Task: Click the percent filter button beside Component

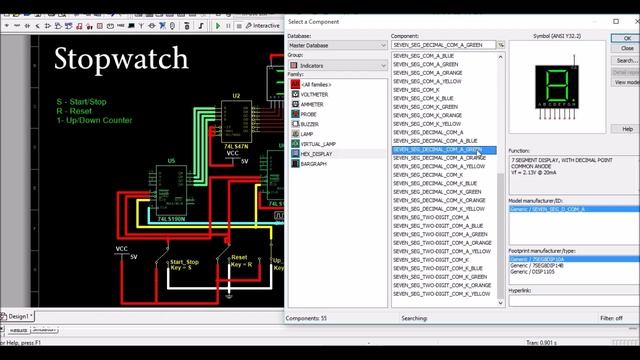Action: 500,45
